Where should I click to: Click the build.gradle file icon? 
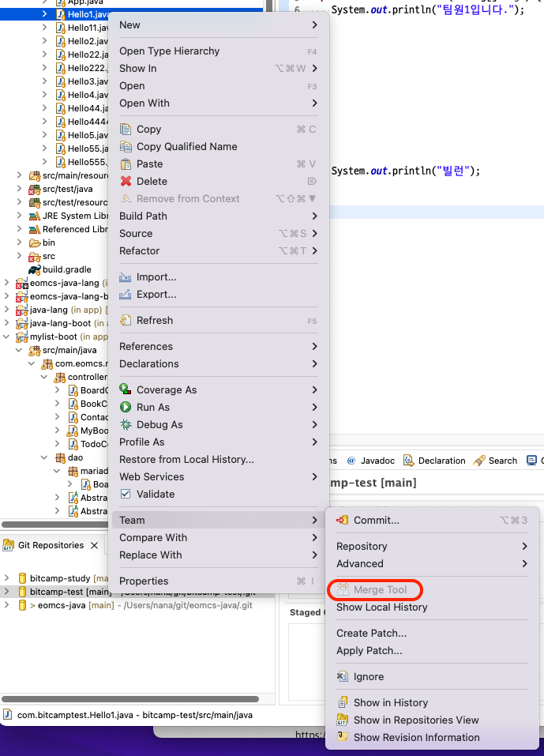(34, 269)
